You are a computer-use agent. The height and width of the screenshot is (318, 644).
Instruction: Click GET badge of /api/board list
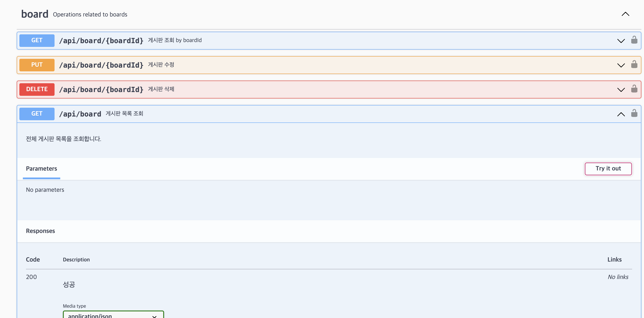point(37,114)
